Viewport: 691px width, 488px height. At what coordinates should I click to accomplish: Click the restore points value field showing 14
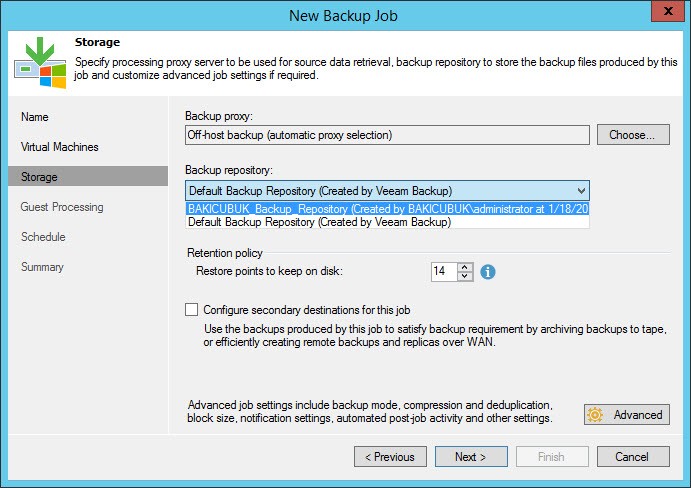click(x=444, y=272)
